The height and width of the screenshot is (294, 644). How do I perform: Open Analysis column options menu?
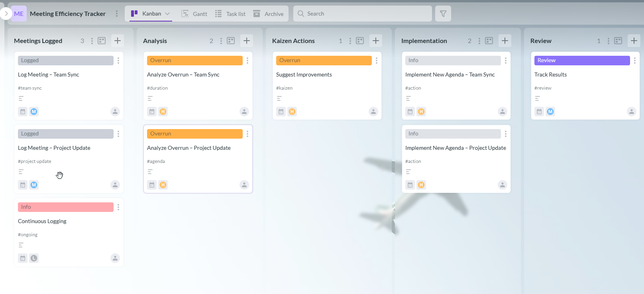coord(221,41)
